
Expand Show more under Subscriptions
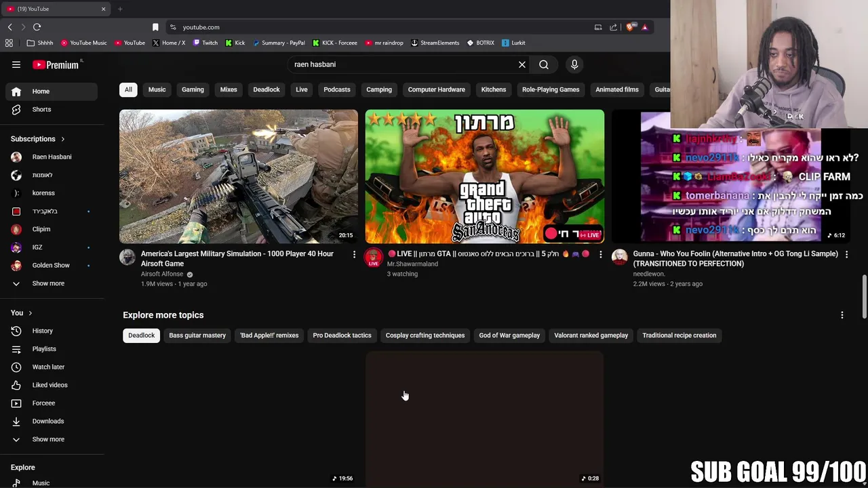click(x=52, y=283)
